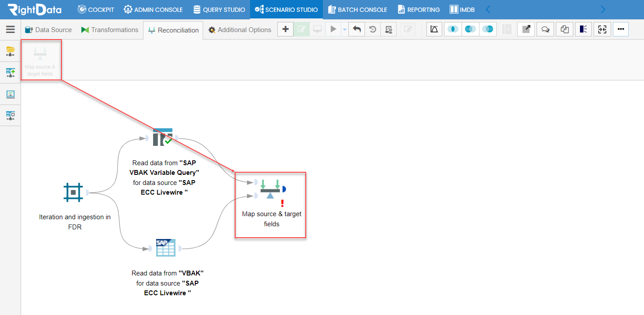Switch to the Transformations tab

point(110,30)
